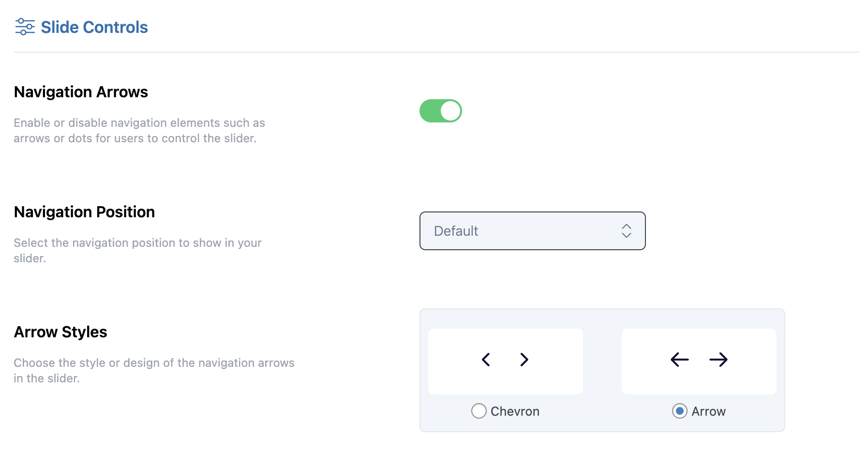868x452 pixels.
Task: Click the Slide Controls section heading
Action: (x=94, y=27)
